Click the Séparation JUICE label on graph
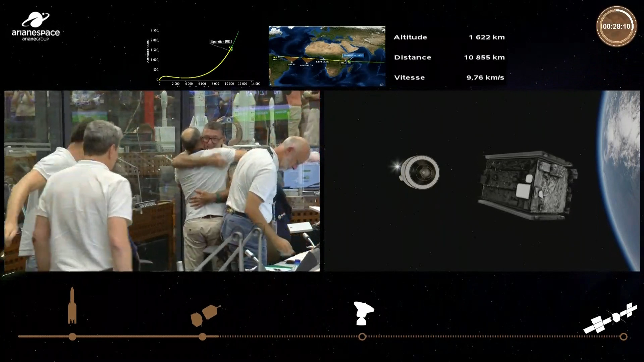 (221, 42)
